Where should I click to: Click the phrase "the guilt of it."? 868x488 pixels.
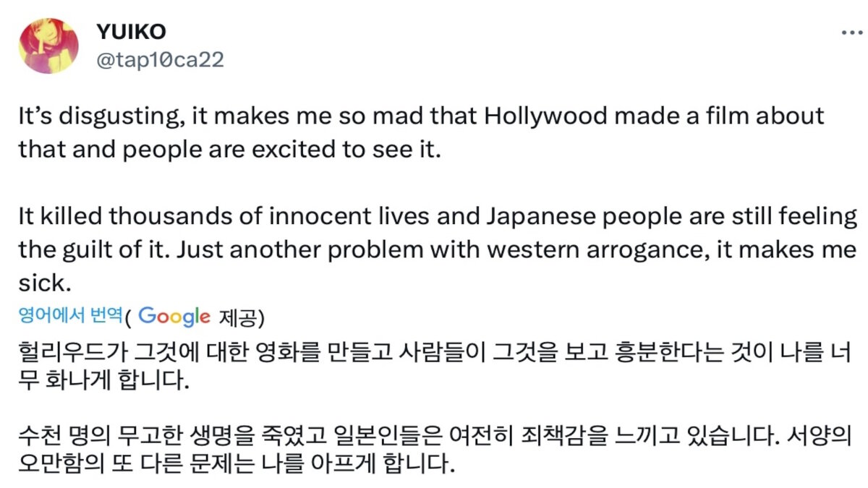[93, 250]
